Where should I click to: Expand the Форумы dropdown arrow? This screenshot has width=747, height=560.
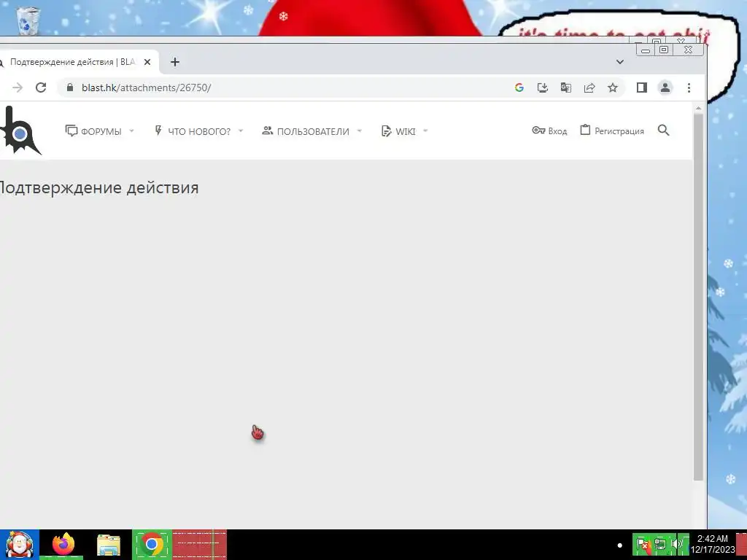tap(132, 131)
